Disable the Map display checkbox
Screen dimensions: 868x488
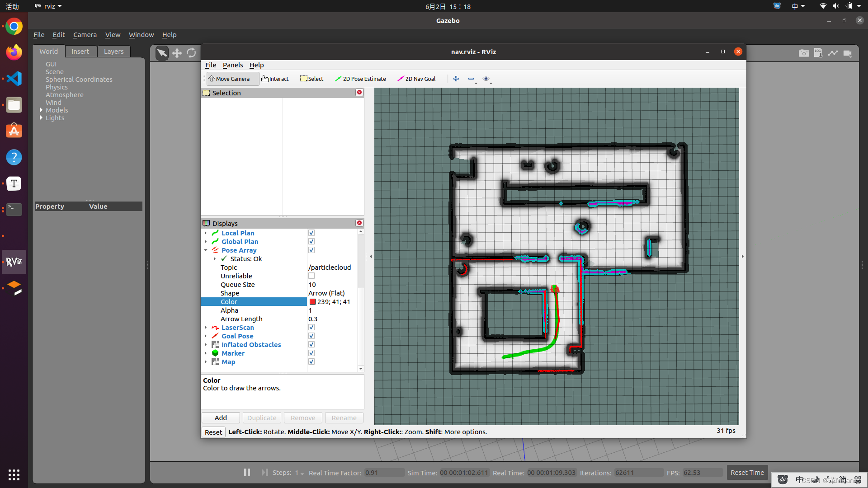[x=311, y=362]
